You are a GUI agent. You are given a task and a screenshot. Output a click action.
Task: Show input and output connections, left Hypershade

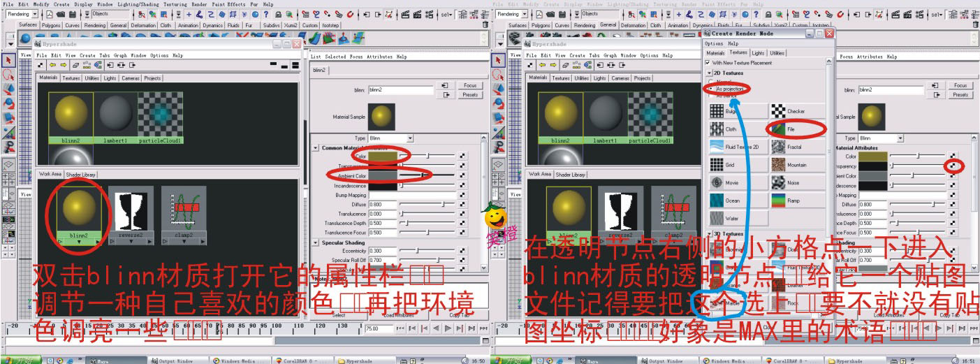point(122,65)
